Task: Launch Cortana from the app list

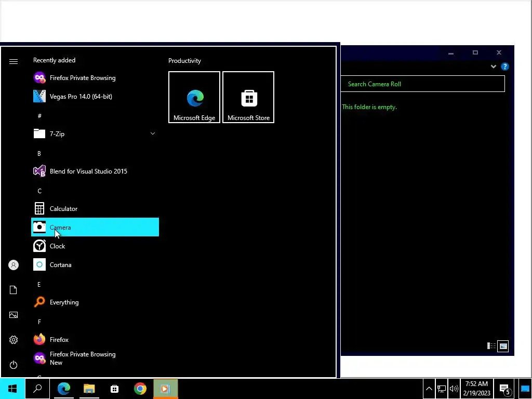Action: click(95, 264)
